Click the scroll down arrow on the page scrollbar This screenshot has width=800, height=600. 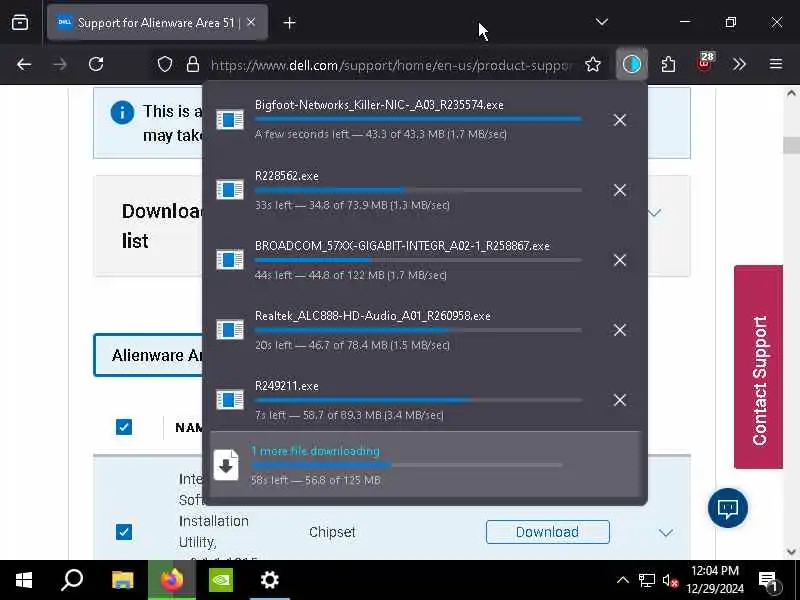coord(791,552)
